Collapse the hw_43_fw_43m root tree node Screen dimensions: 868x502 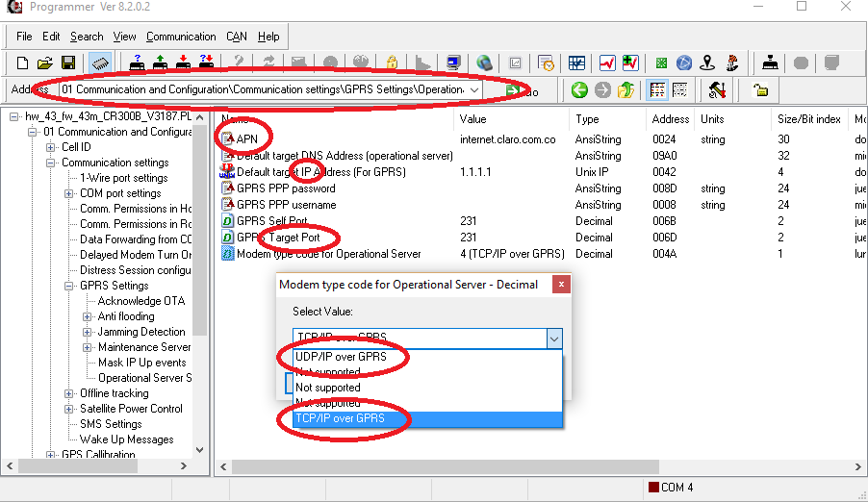click(14, 116)
